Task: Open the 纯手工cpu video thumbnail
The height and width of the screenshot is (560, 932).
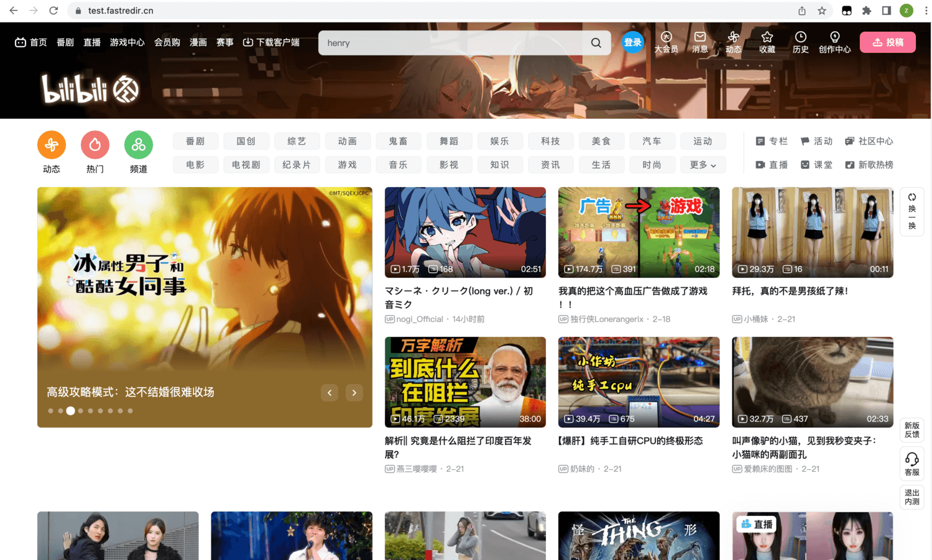Action: 639,382
